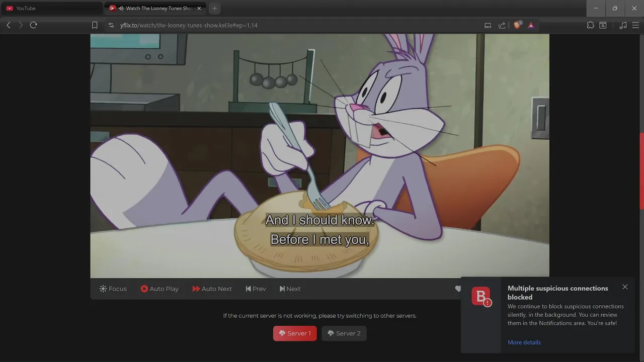Click the video player area

point(319,156)
